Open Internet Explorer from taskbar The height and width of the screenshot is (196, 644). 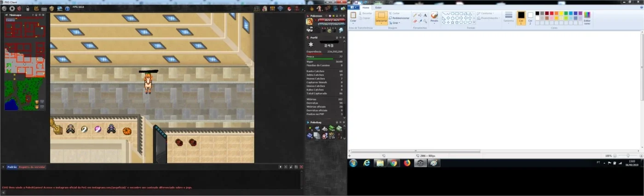tap(367, 163)
